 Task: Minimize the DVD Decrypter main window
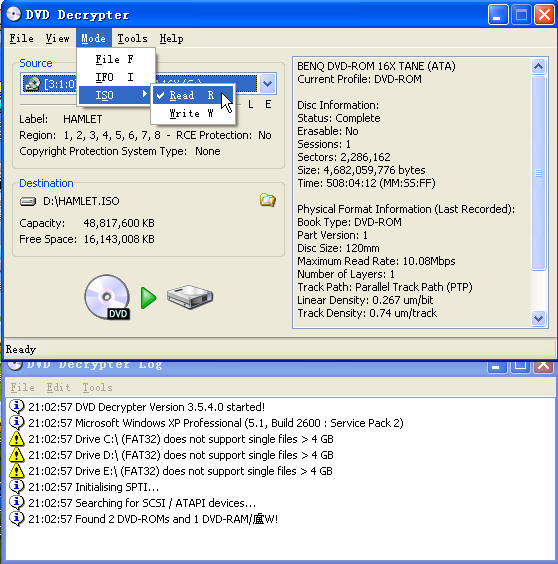pos(498,14)
